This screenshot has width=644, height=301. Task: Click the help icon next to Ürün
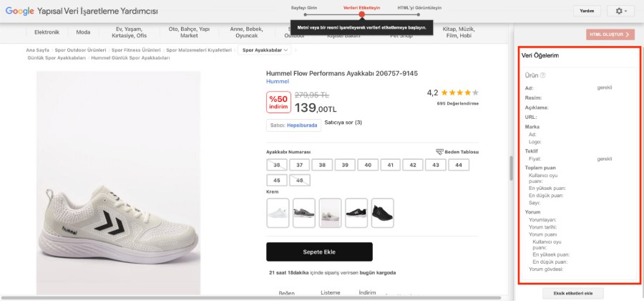tap(543, 75)
